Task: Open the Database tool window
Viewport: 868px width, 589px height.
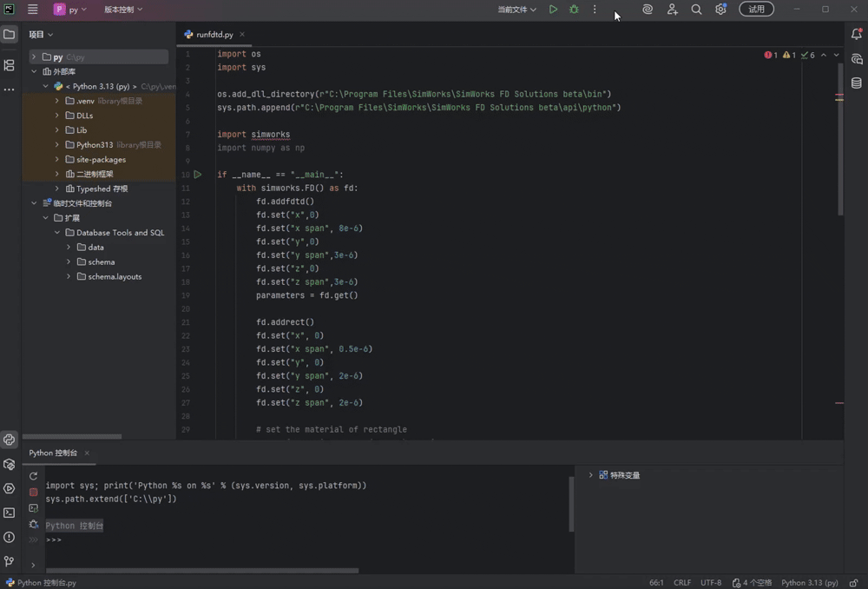Action: point(857,83)
